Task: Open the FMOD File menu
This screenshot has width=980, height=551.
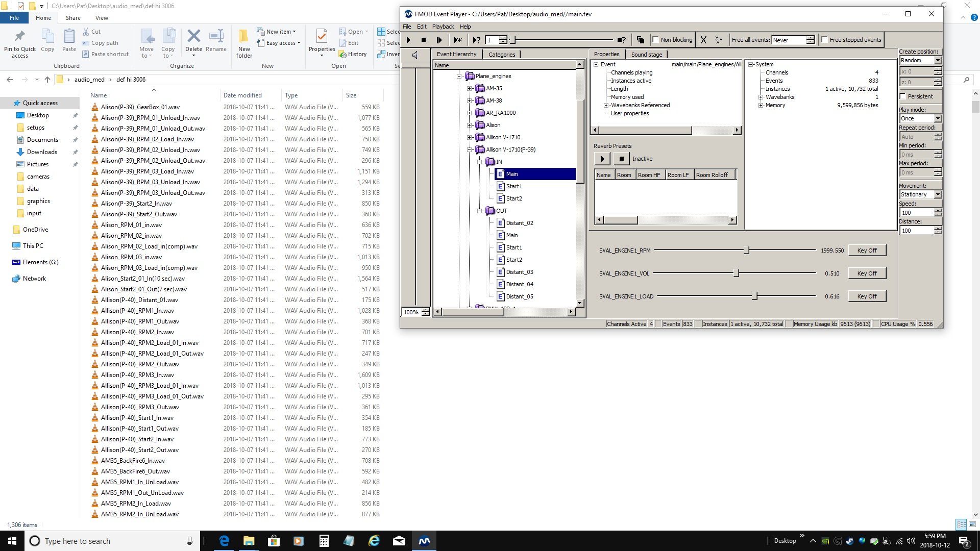Action: click(407, 27)
